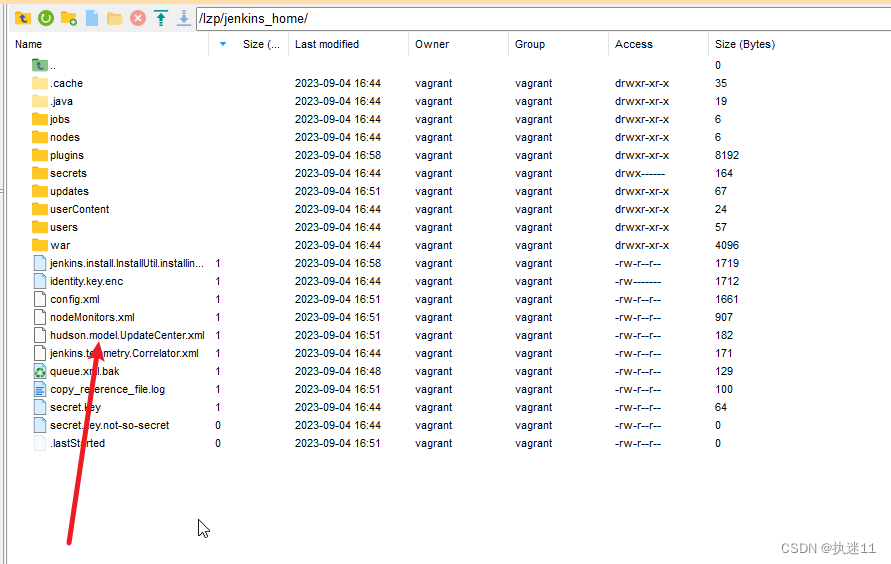Sort by the Size (Bytes) column header
891x564 pixels.
coord(745,44)
